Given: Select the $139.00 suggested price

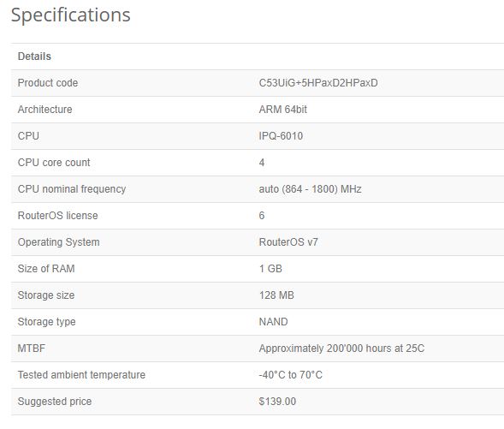Looking at the screenshot, I should pos(277,402).
